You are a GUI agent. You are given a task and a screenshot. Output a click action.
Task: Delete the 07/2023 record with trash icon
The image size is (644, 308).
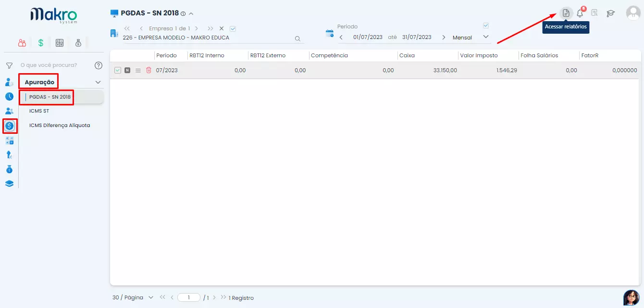coord(149,70)
